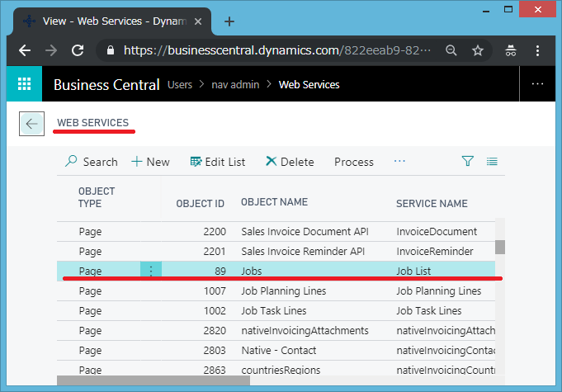Click Web Services breadcrumb

[x=309, y=84]
